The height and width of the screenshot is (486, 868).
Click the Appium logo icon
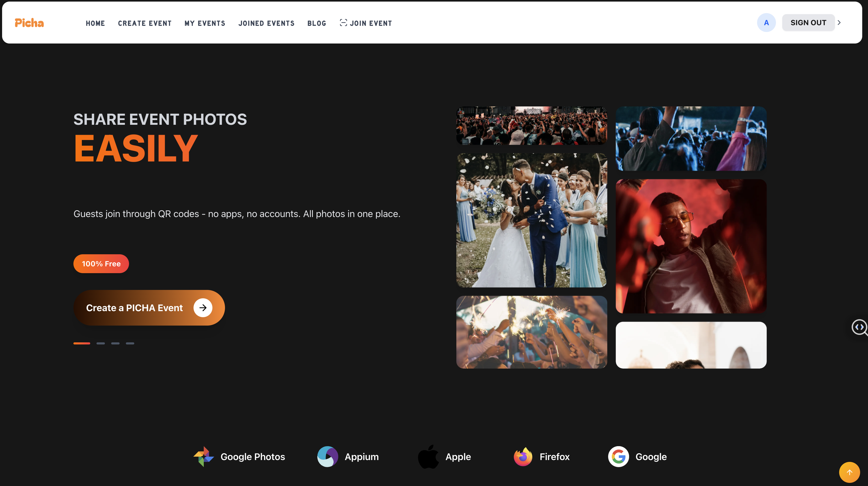pyautogui.click(x=328, y=456)
